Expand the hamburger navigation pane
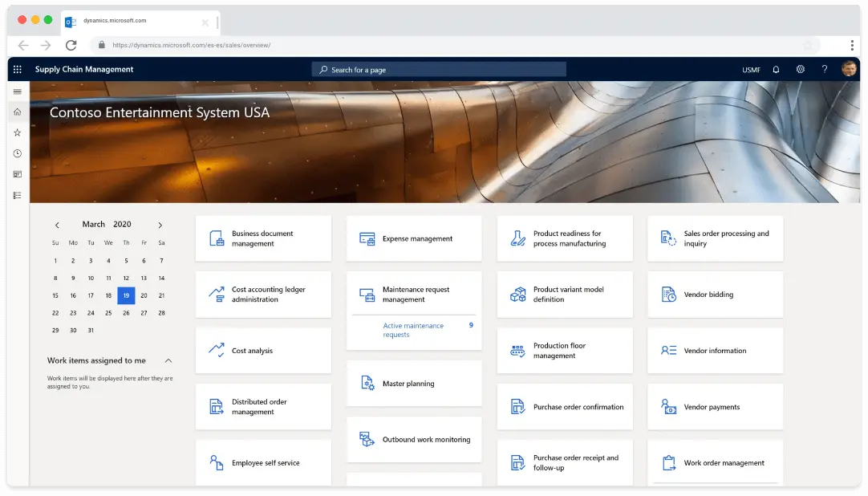Screen dimensions: 868x496 pyautogui.click(x=18, y=91)
